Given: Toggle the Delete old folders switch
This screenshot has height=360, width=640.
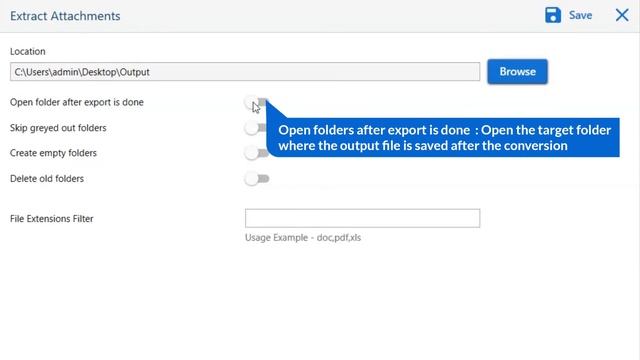Looking at the screenshot, I should click(257, 179).
